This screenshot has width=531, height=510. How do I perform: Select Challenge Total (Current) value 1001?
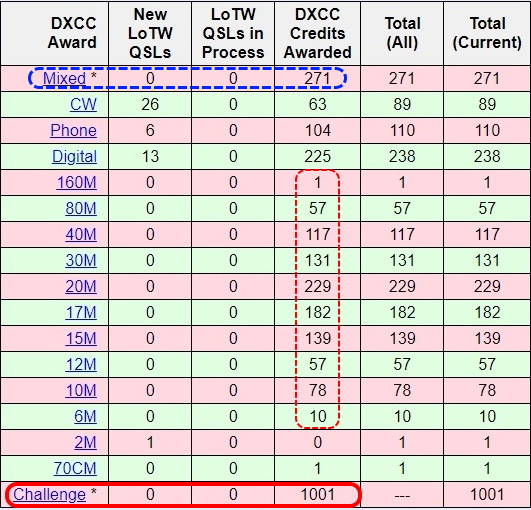[487, 494]
